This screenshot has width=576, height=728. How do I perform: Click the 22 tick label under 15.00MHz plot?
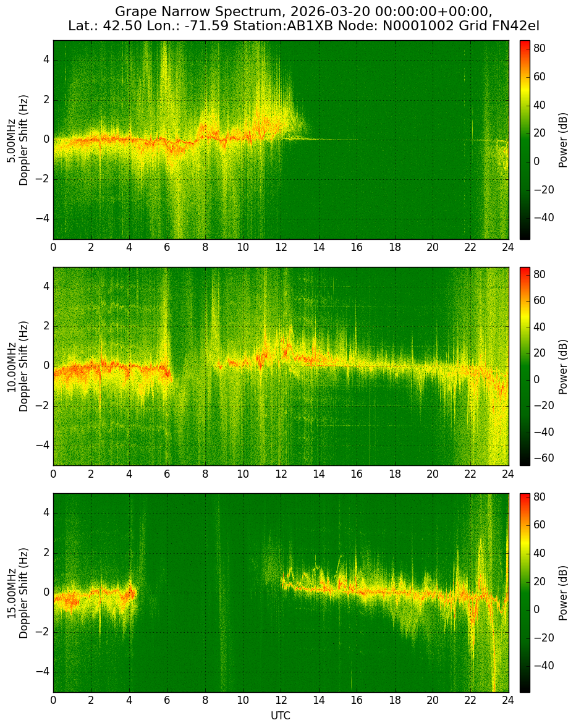(x=470, y=700)
